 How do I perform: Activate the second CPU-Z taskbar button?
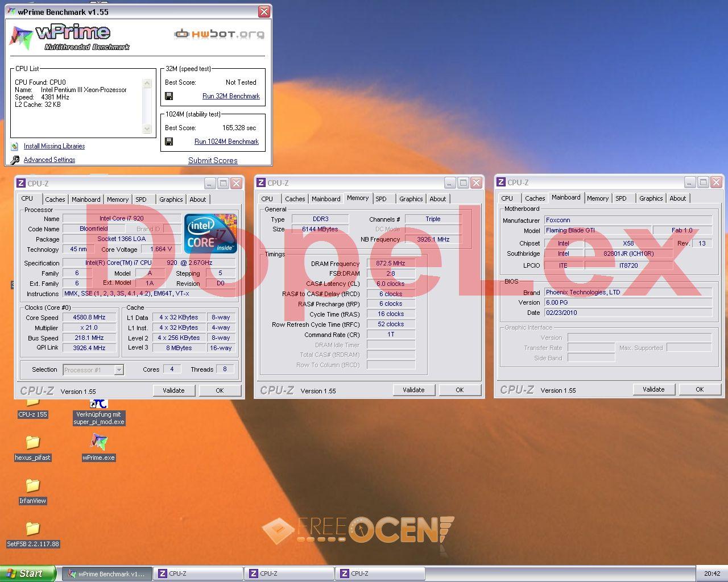(x=289, y=573)
